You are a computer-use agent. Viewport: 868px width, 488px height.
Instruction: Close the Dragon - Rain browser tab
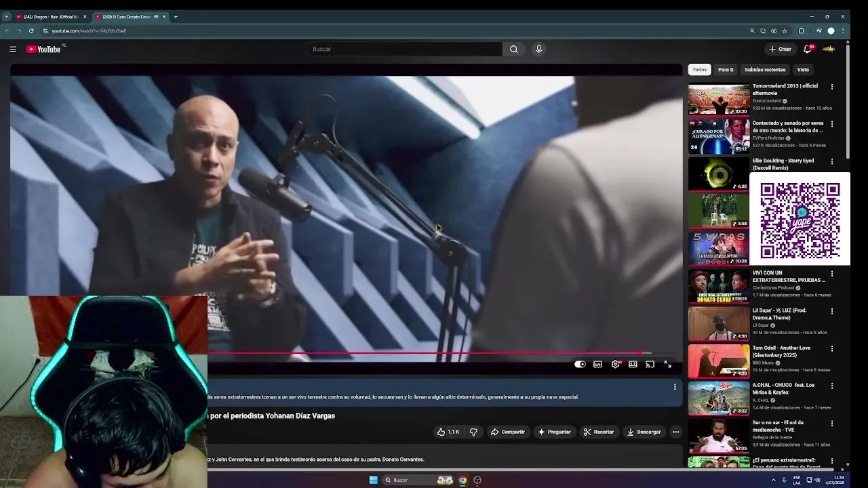coord(85,16)
